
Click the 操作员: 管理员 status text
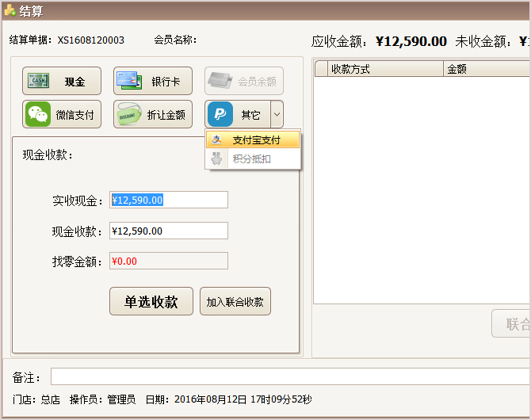coord(102,399)
